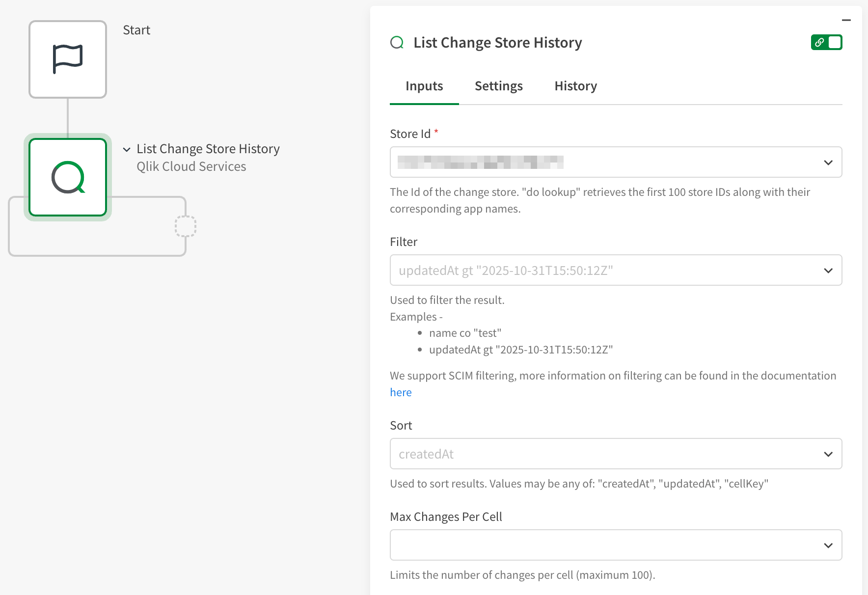868x595 pixels.
Task: Expand the Max Changes Per Cell dropdown
Action: [828, 545]
